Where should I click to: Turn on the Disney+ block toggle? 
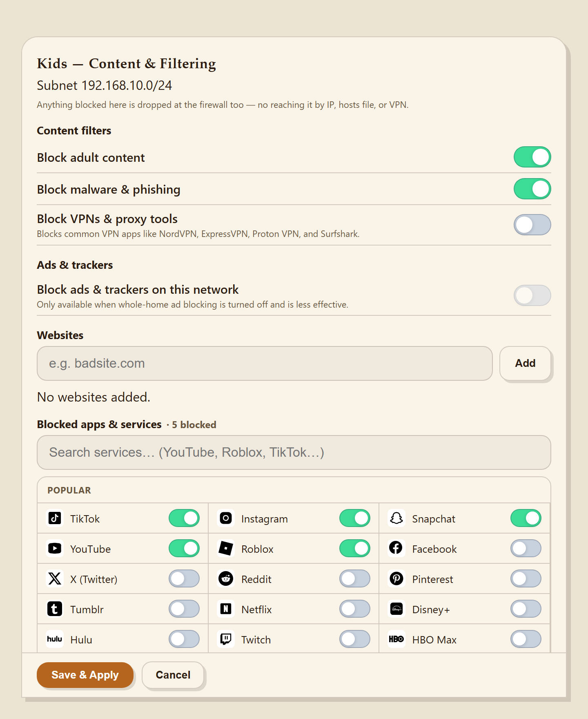pos(526,609)
